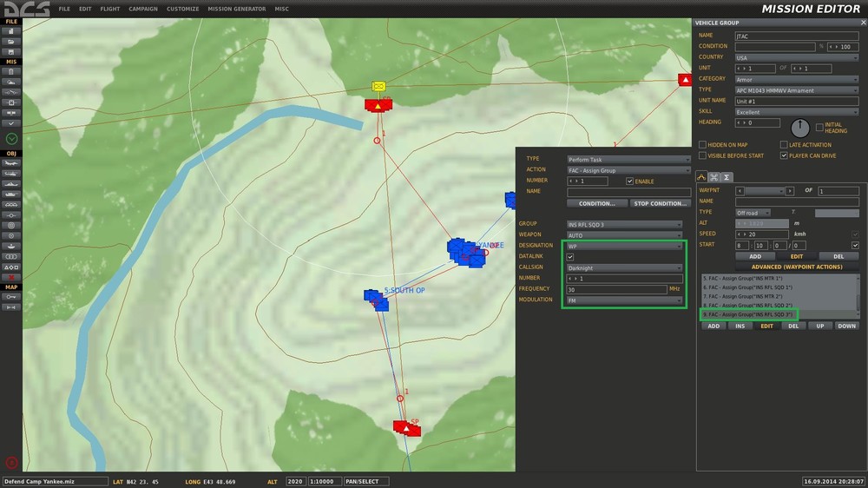868x488 pixels.
Task: Click the yellow envelope marker on the map
Action: [378, 87]
